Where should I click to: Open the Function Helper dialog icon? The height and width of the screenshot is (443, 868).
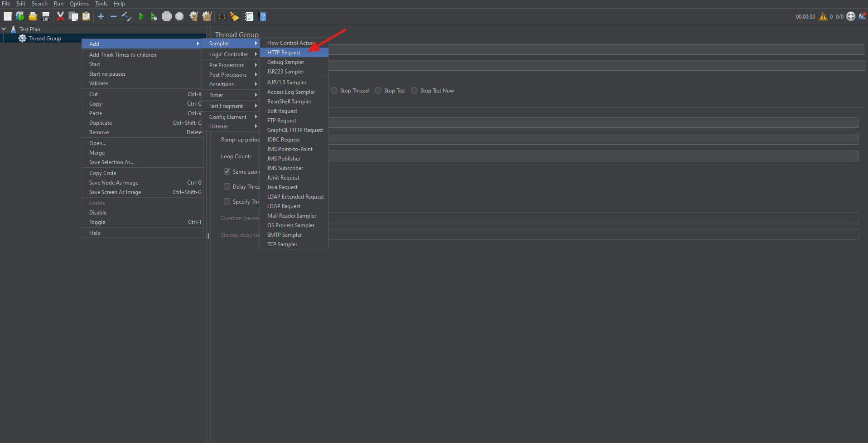pyautogui.click(x=249, y=16)
